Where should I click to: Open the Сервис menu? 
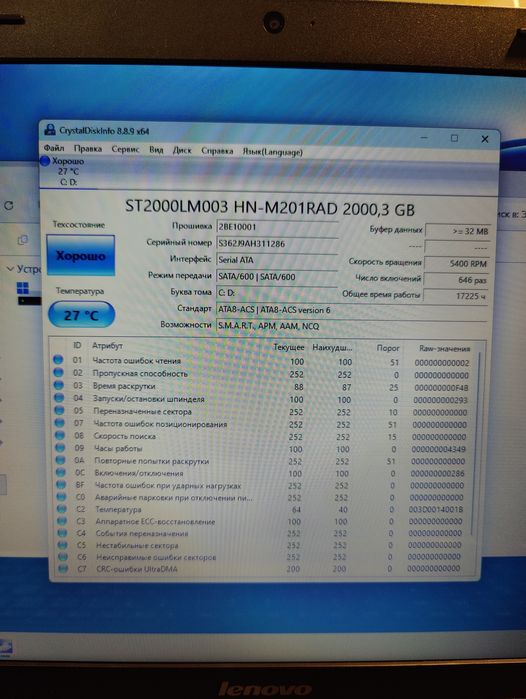(x=125, y=149)
